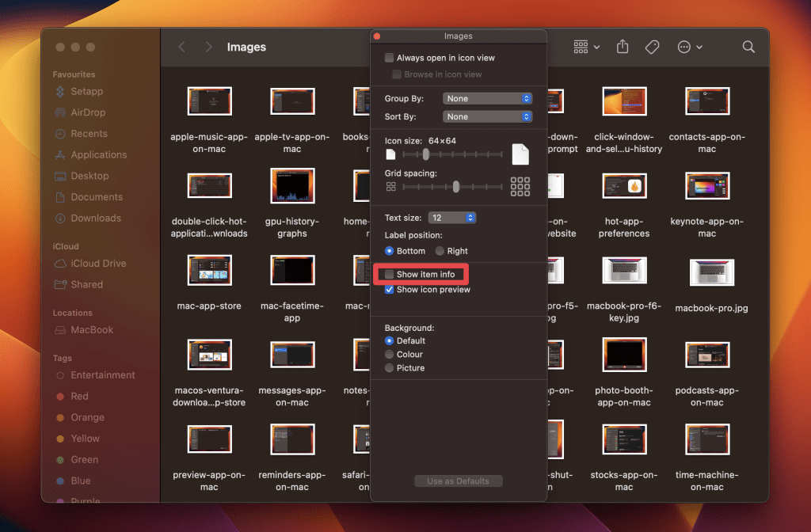Click the tight grid spacing icon
811x532 pixels.
[x=391, y=187]
